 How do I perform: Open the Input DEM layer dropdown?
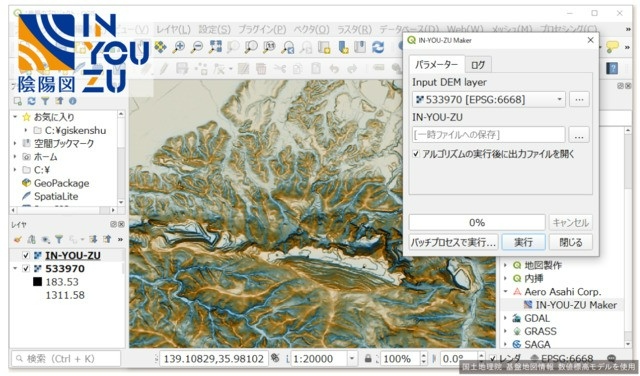click(489, 99)
